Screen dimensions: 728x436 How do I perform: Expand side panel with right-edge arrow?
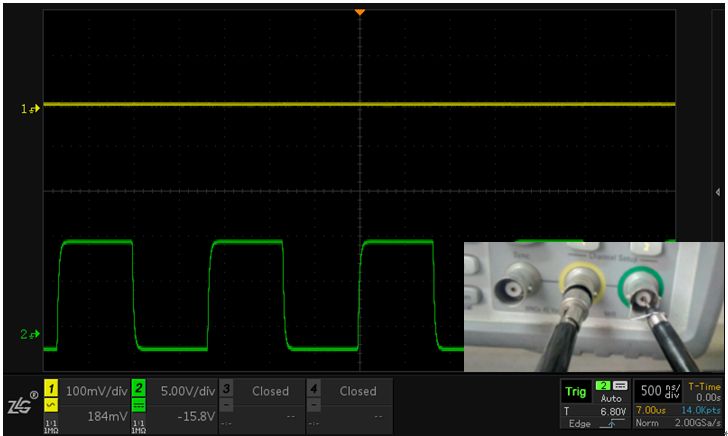coord(717,191)
